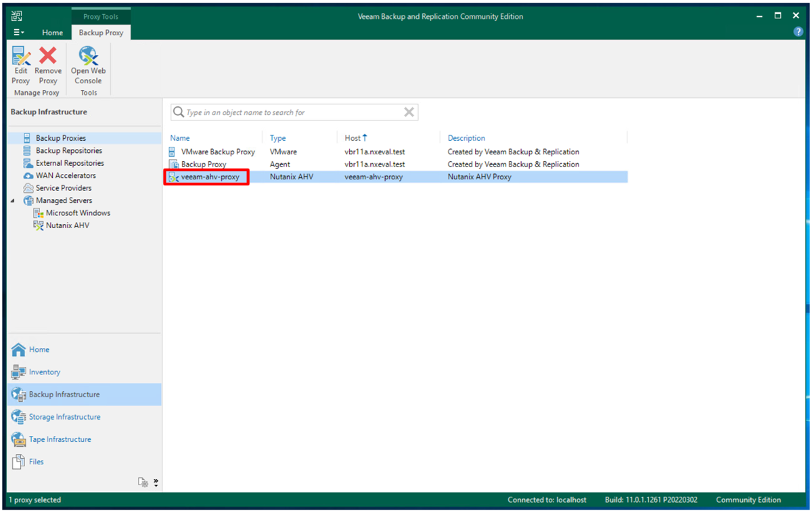
Task: Click the Build number in status bar
Action: point(652,500)
